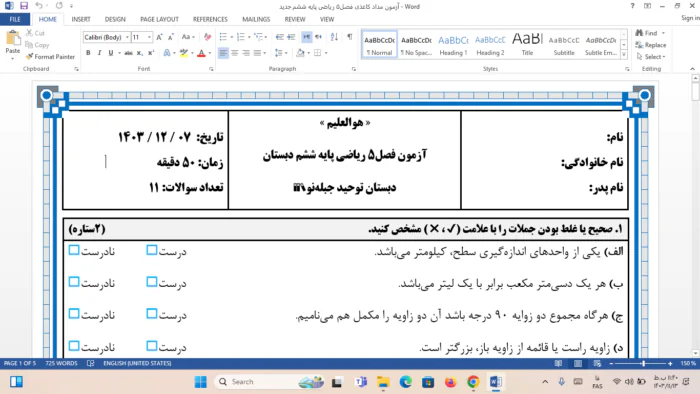This screenshot has height=394, width=700.
Task: Undo the last action
Action: coord(39,6)
